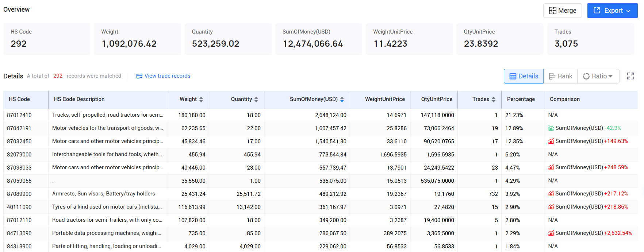Sort by the Weight column arrows

(x=201, y=99)
